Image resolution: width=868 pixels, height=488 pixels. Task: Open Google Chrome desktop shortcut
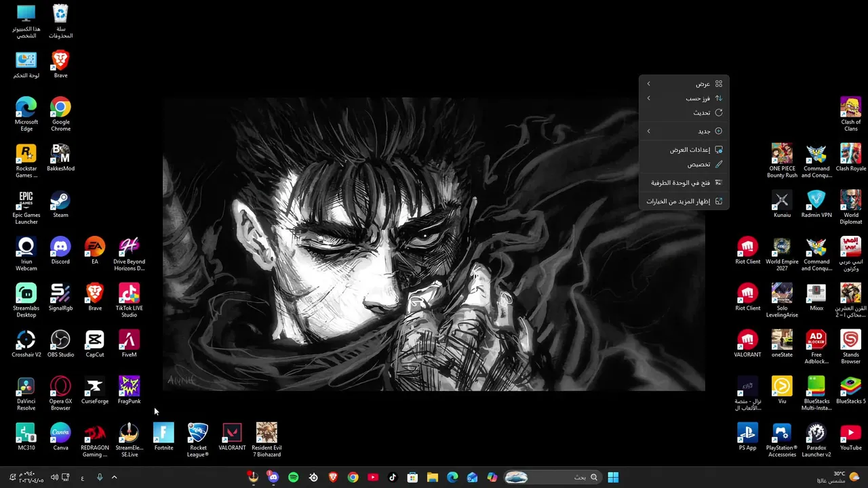60,114
